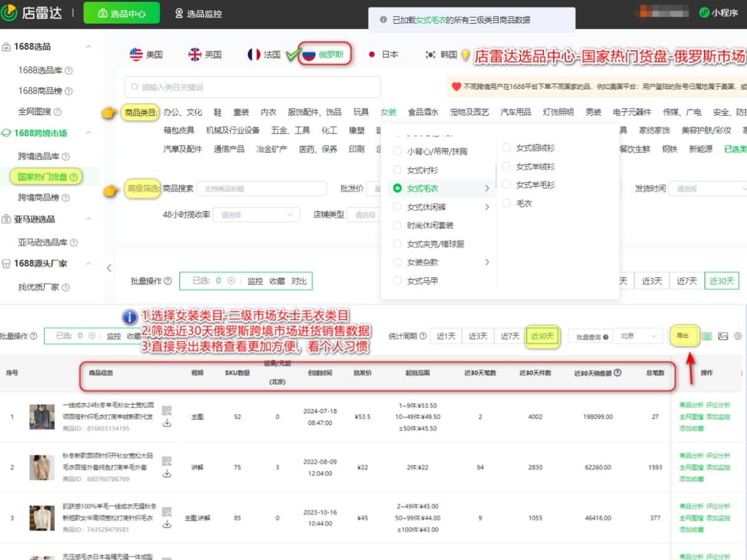Click the help icon beside 国家热门货盘
Viewport: 747px width, 560px height.
click(73, 177)
